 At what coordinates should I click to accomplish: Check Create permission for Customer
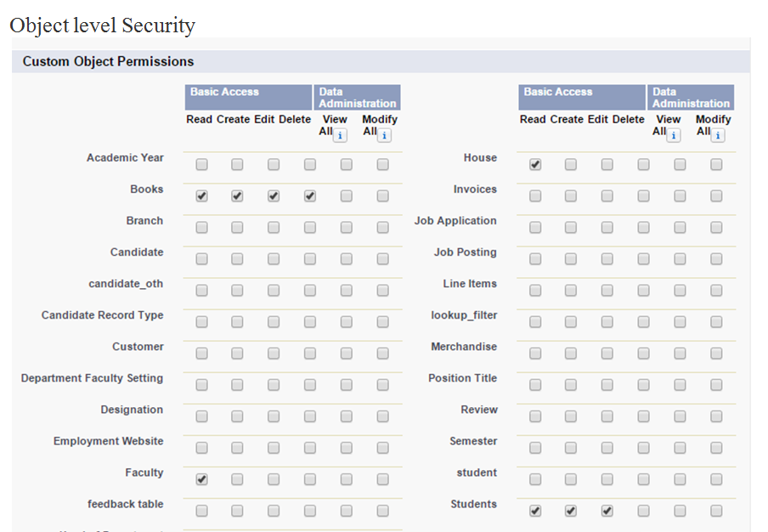237,354
